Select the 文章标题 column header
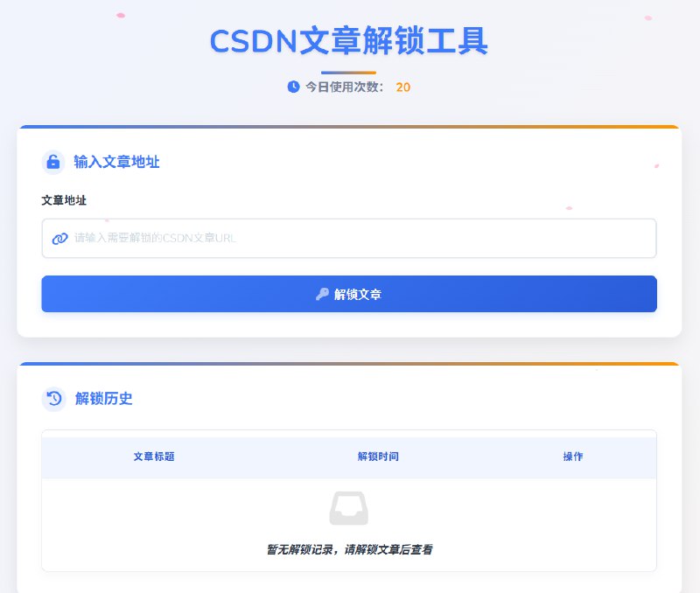The image size is (700, 593). pos(154,457)
